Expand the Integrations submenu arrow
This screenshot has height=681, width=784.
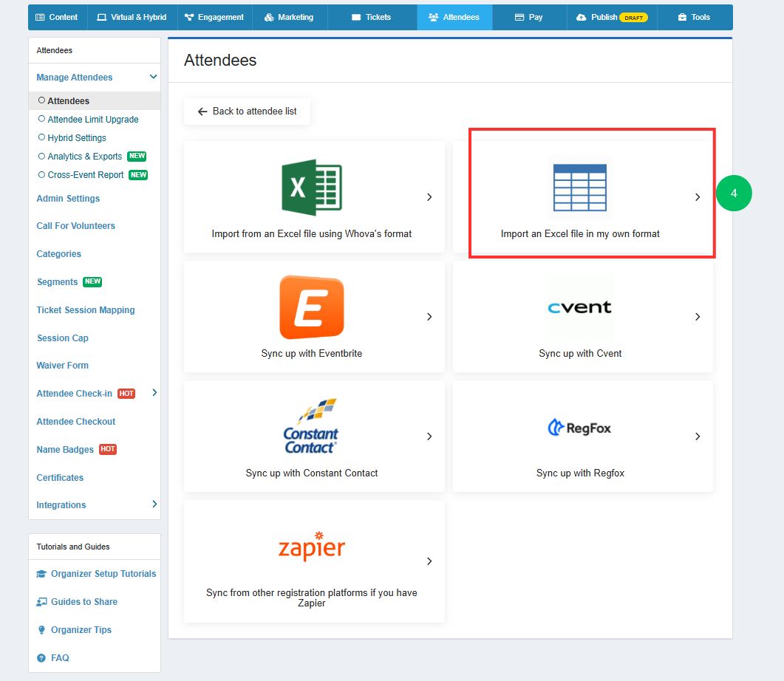(x=154, y=504)
